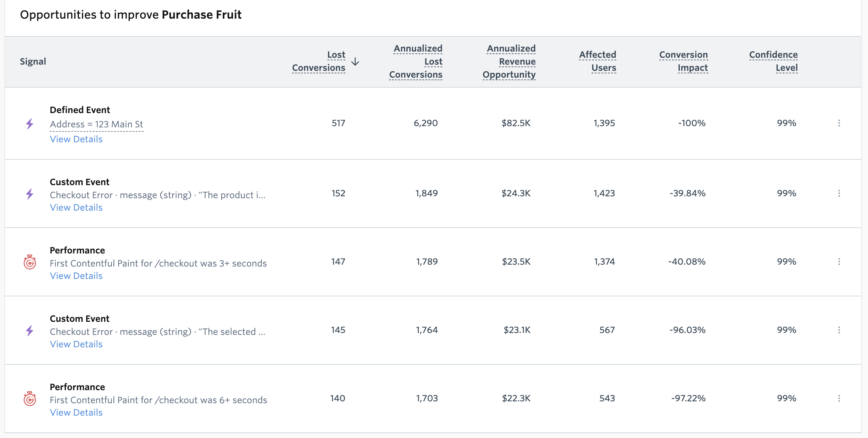Click lightning icon beside 'The product' Checkout Error

coord(30,194)
